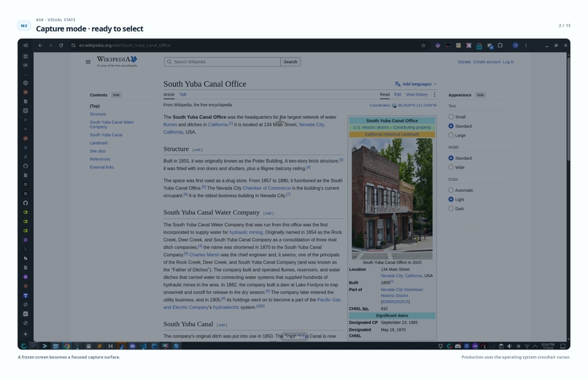Click the Log in link
588x381 pixels.
[x=508, y=62]
